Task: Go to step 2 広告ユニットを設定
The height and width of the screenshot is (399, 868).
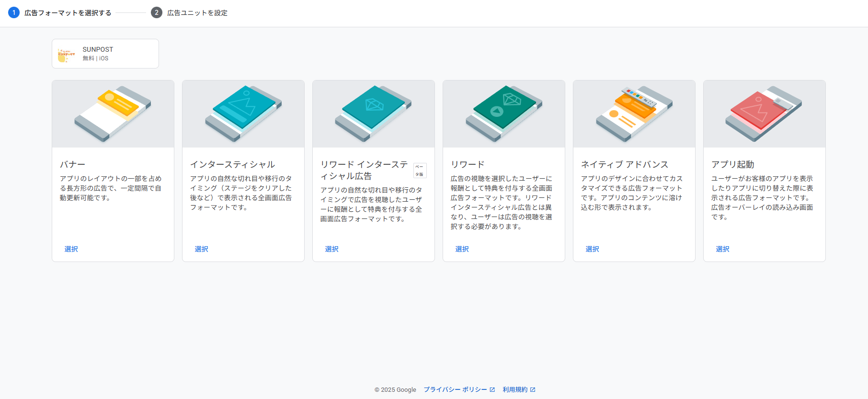Action: (197, 13)
